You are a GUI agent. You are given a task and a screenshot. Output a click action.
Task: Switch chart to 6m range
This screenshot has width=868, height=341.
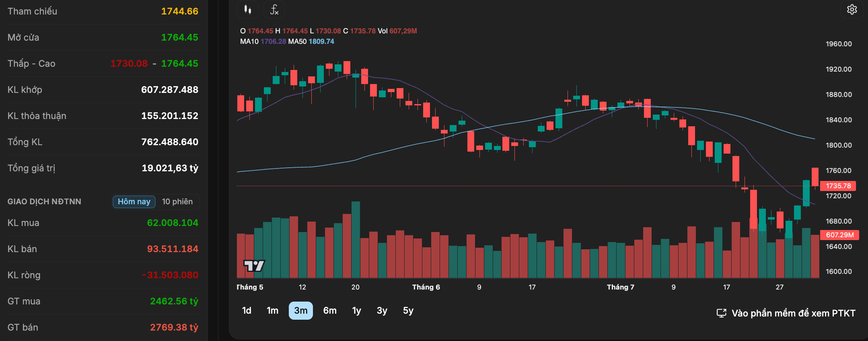(330, 310)
